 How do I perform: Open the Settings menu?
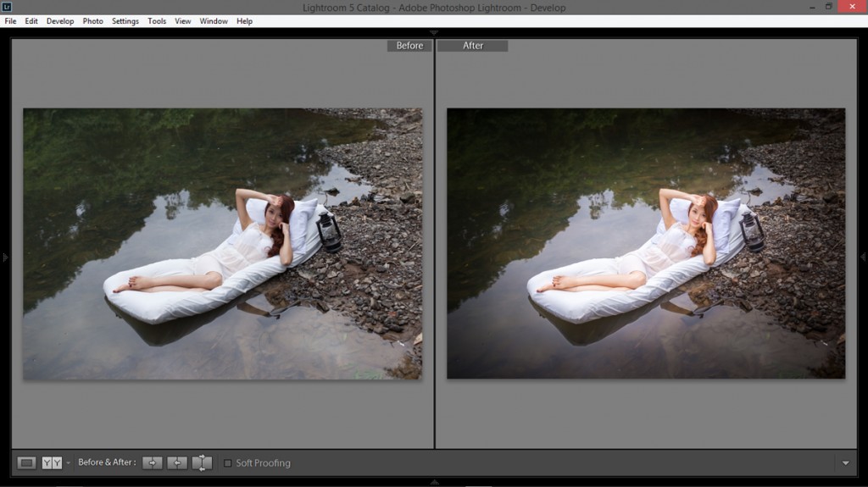point(125,21)
